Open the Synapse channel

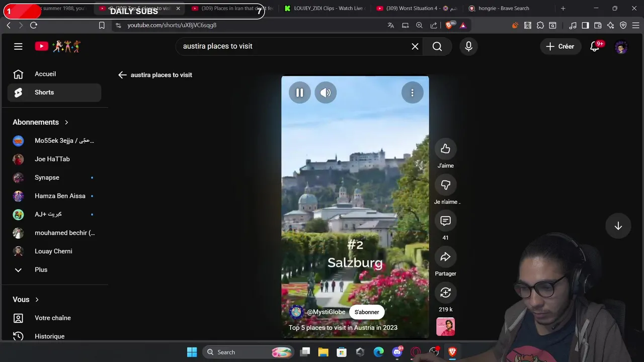pyautogui.click(x=54, y=177)
